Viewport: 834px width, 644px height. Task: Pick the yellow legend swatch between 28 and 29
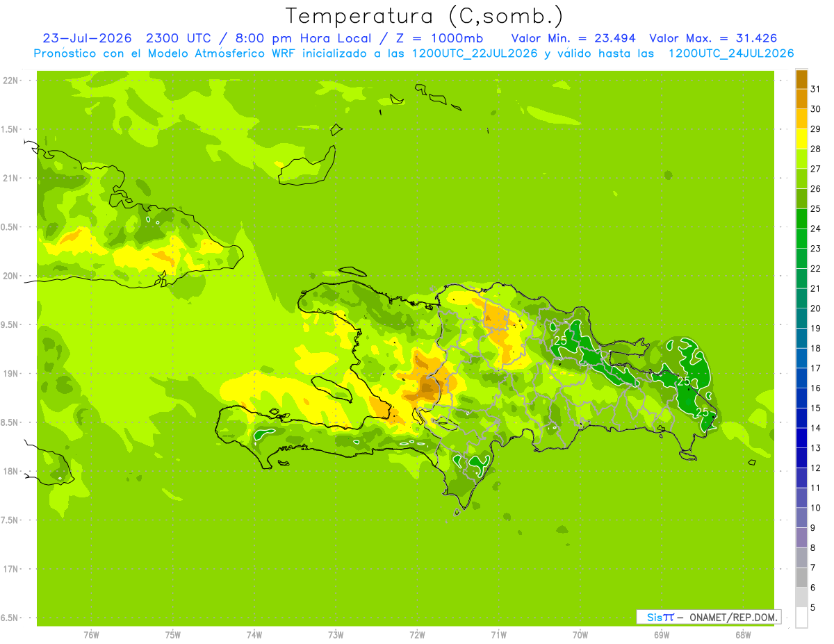click(801, 139)
